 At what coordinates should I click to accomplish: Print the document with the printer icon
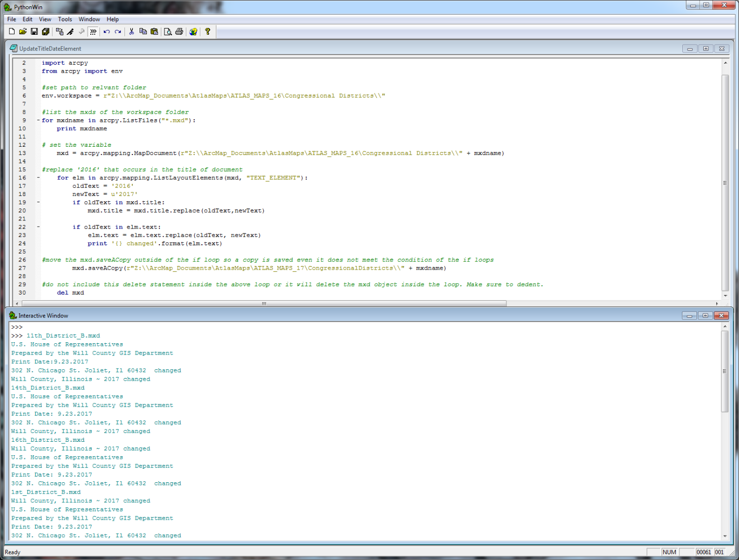180,32
